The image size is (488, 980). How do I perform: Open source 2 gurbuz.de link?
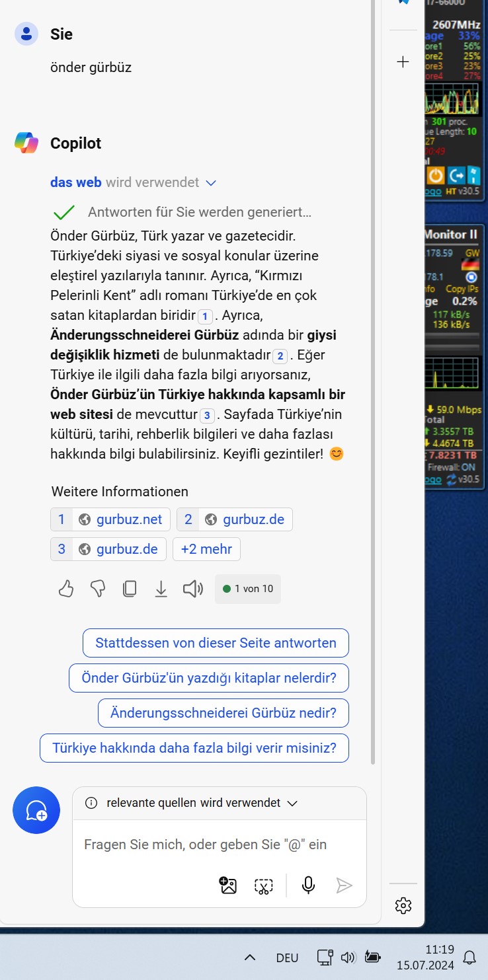[235, 519]
